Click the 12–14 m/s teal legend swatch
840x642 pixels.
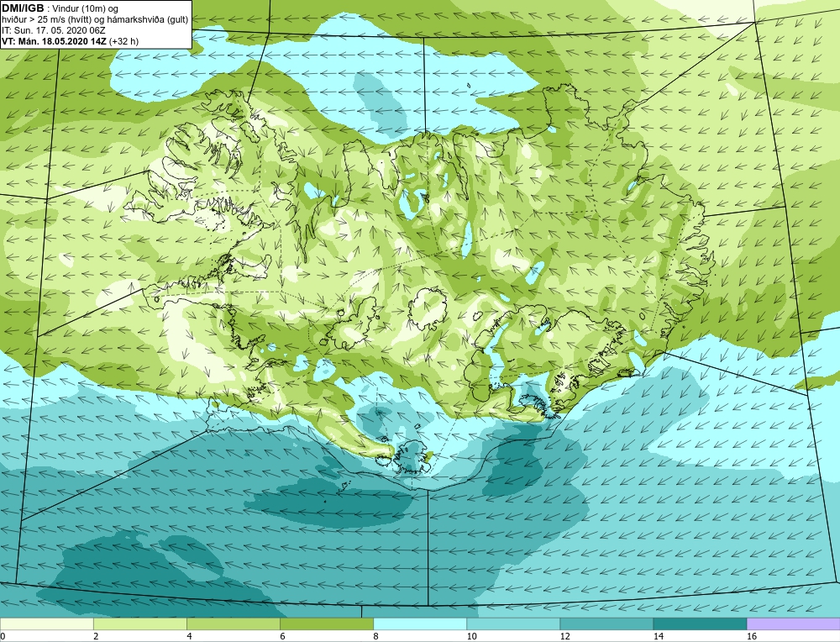pos(606,624)
